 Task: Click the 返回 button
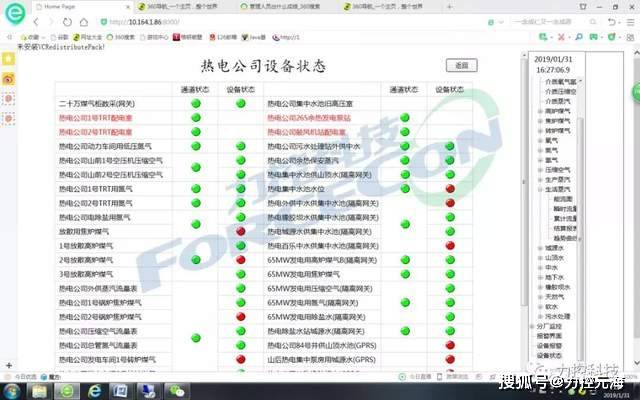point(461,65)
